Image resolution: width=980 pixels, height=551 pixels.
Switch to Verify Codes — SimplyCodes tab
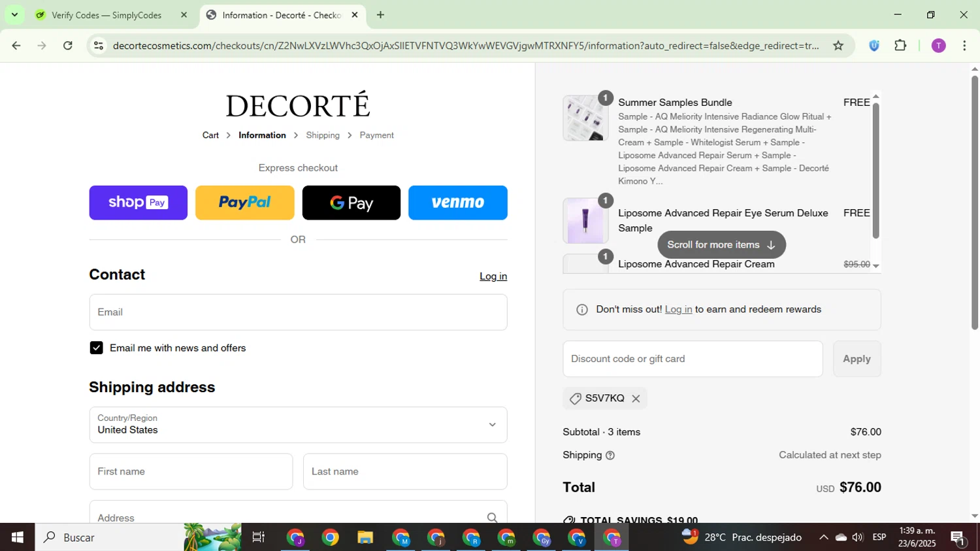point(106,15)
